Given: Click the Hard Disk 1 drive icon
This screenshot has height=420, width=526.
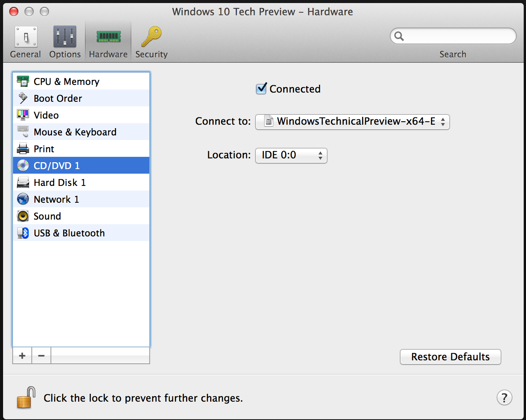Looking at the screenshot, I should point(23,182).
